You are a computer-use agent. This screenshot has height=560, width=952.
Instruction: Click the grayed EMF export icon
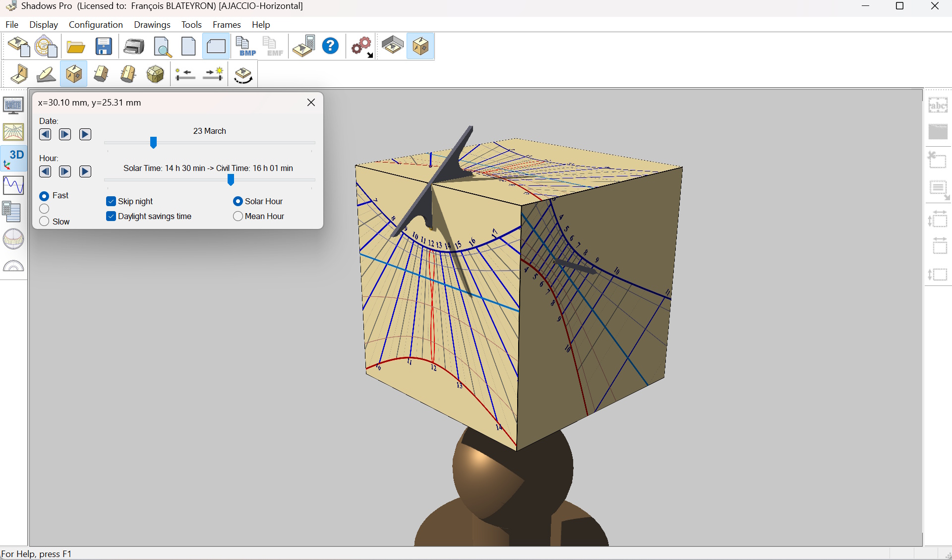click(x=273, y=47)
